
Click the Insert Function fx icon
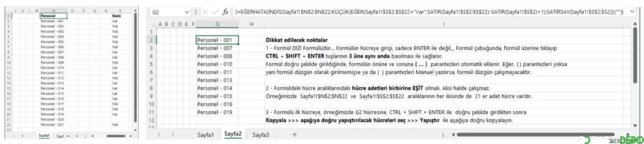[225, 12]
